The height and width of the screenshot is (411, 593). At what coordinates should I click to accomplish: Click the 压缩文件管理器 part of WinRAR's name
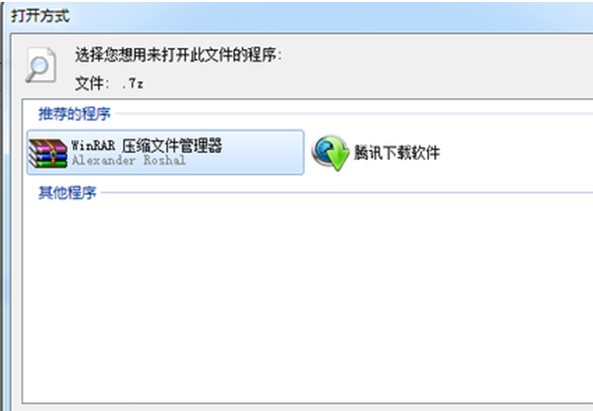[x=172, y=145]
